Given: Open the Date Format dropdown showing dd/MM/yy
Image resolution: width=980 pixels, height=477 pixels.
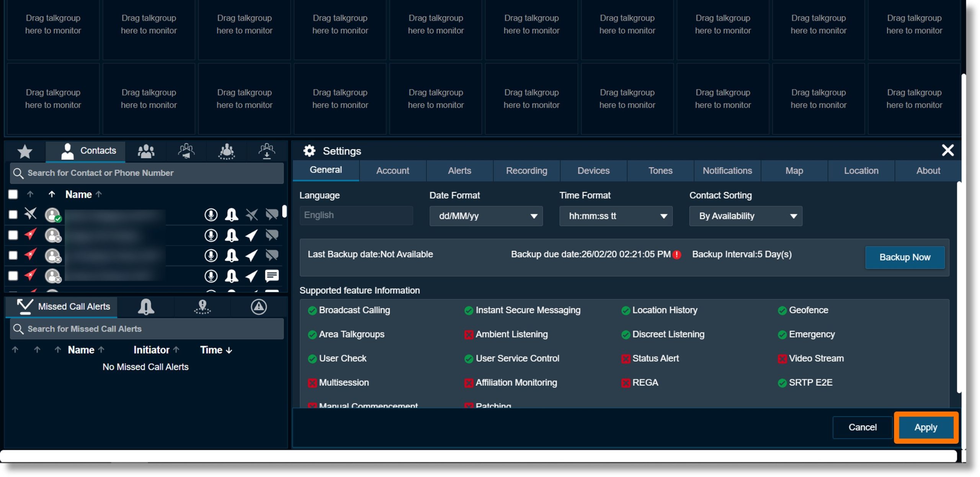Looking at the screenshot, I should (486, 217).
